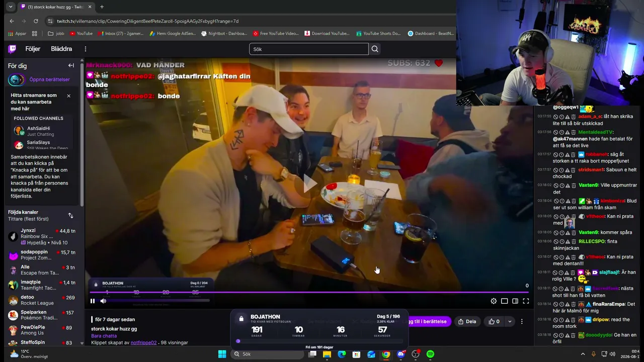The image size is (644, 362).
Task: Collapse the För dig sidebar
Action: pos(71,65)
